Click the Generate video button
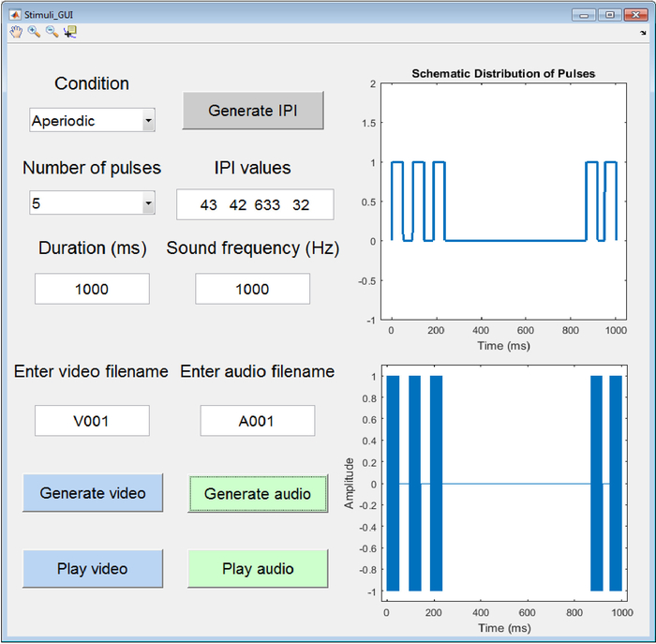Screen dimensions: 656x644 click(x=93, y=493)
